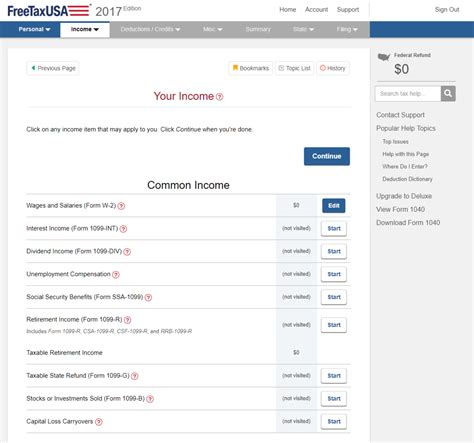Click the search magnifier icon button
The height and width of the screenshot is (443, 474).
[x=448, y=94]
